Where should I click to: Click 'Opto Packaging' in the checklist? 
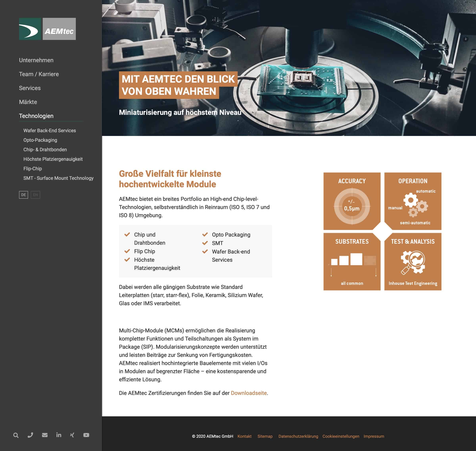point(231,235)
